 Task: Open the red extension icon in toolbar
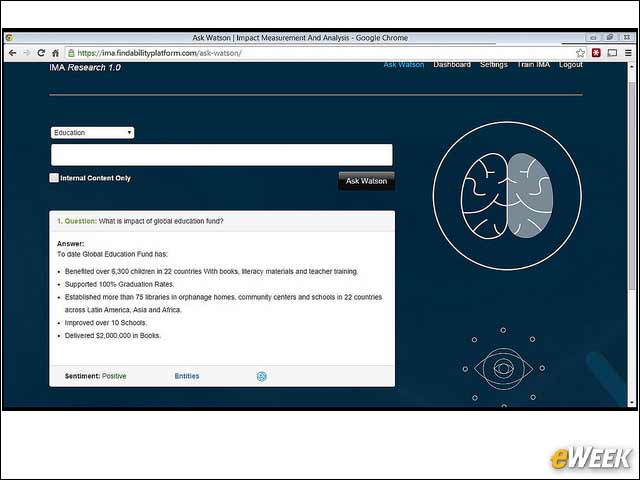click(596, 53)
